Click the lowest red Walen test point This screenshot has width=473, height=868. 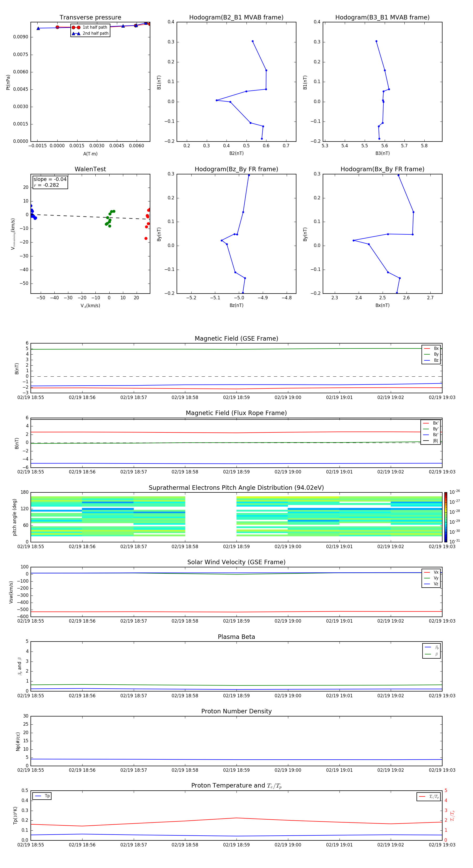[x=146, y=239]
